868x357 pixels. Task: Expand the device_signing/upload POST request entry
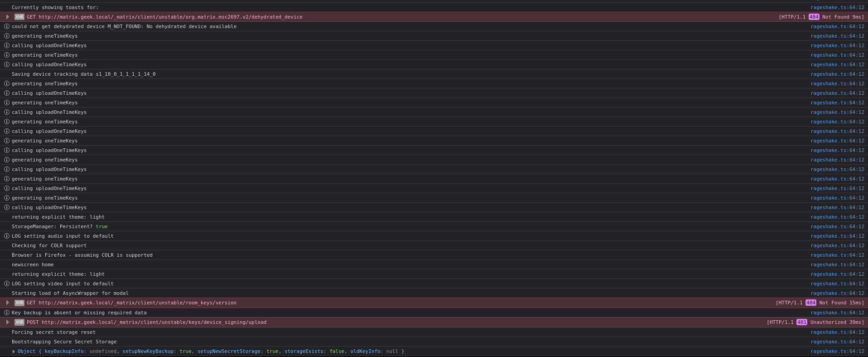click(x=8, y=322)
